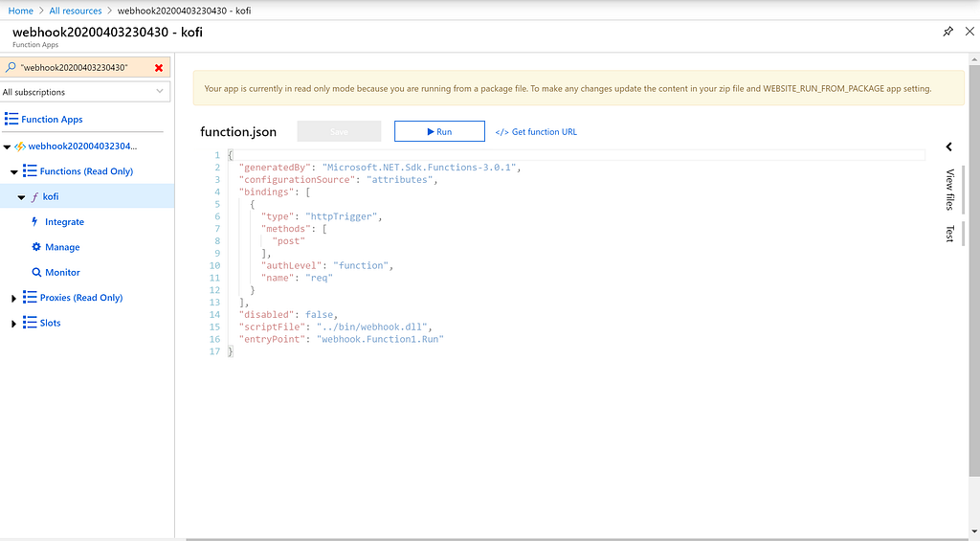This screenshot has height=541, width=980.
Task: Click the function app search field
Action: pyautogui.click(x=85, y=68)
